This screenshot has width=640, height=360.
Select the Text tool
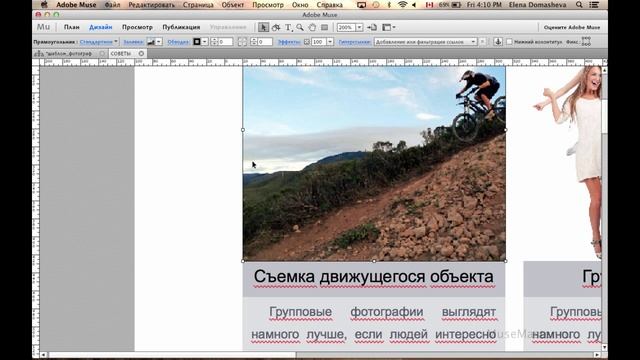coord(288,27)
